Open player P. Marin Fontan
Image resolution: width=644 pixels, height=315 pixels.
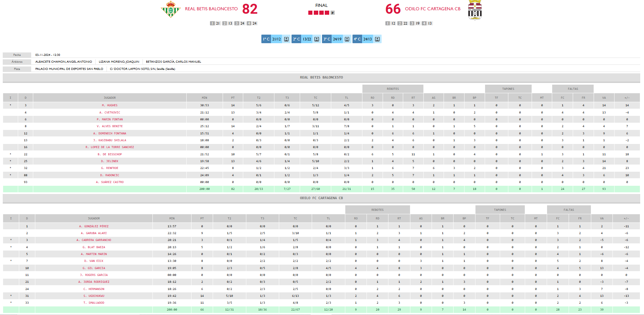[110, 119]
